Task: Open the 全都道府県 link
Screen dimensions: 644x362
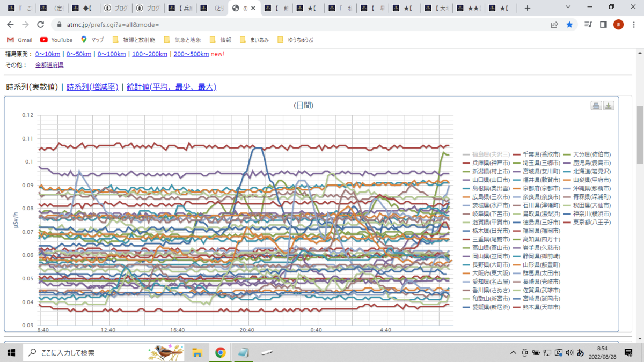Action: click(x=49, y=65)
